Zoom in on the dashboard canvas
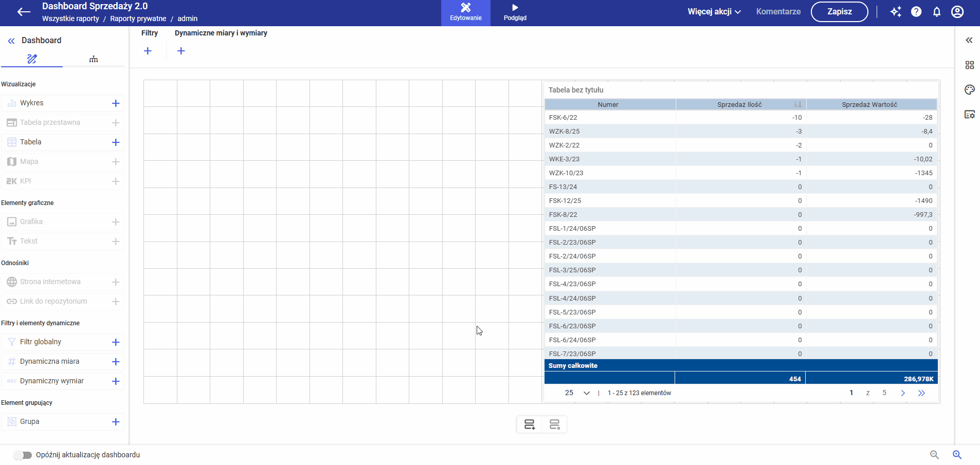The height and width of the screenshot is (465, 980). pyautogui.click(x=957, y=455)
